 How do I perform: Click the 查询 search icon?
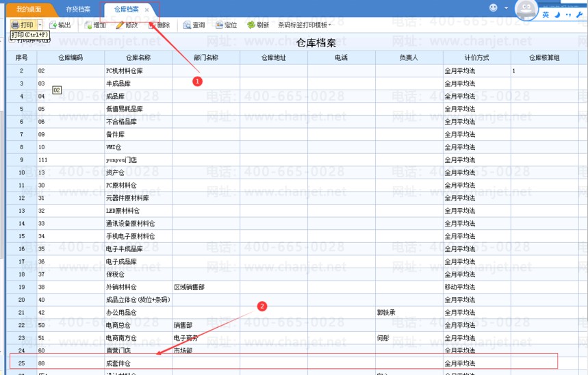pyautogui.click(x=187, y=25)
